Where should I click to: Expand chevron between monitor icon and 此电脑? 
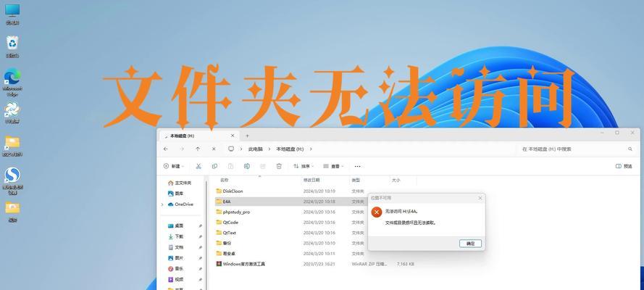pyautogui.click(x=242, y=149)
